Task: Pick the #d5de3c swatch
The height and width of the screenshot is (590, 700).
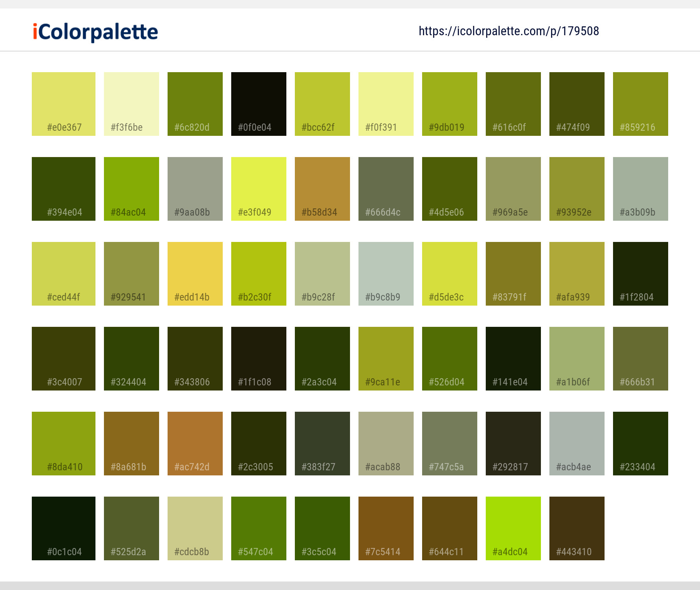Action: pos(450,274)
